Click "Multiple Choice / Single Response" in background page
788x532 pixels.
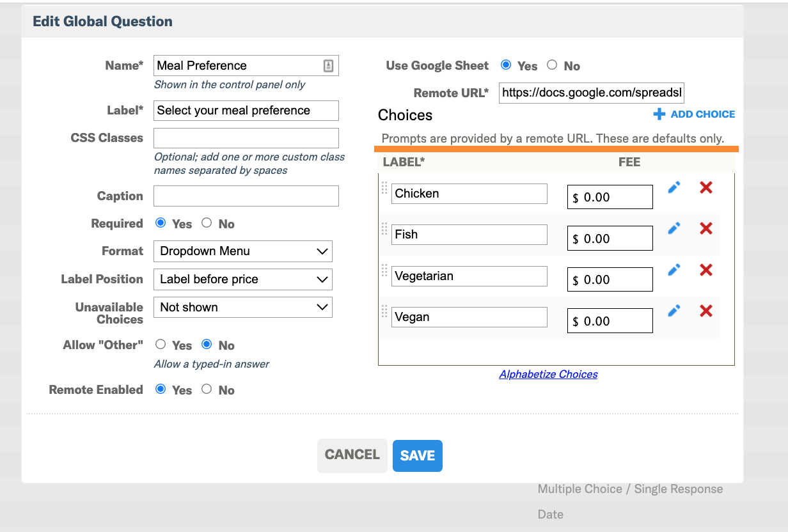[630, 489]
